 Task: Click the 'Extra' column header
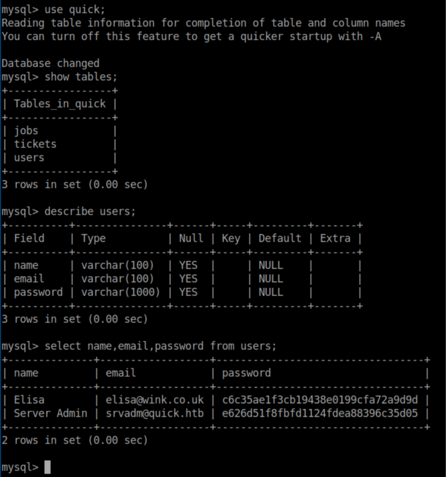click(x=335, y=238)
